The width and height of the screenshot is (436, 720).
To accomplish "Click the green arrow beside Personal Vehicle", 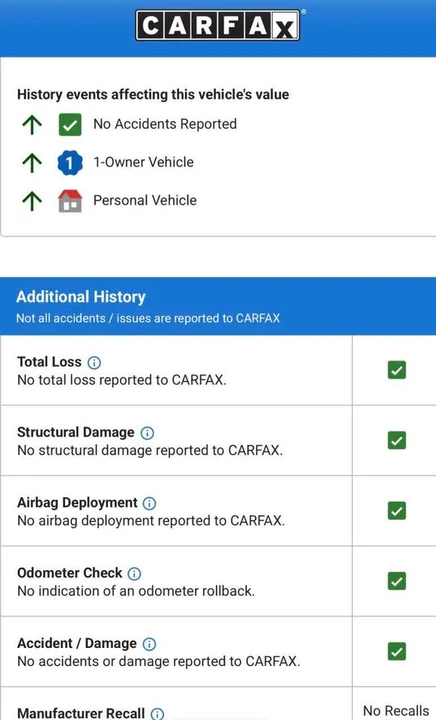I will 32,201.
